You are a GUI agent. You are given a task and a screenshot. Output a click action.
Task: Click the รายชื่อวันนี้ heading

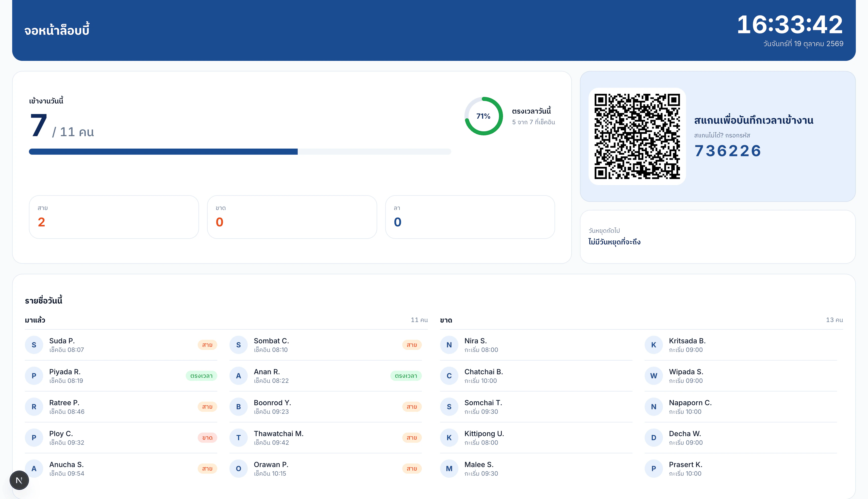click(x=44, y=300)
